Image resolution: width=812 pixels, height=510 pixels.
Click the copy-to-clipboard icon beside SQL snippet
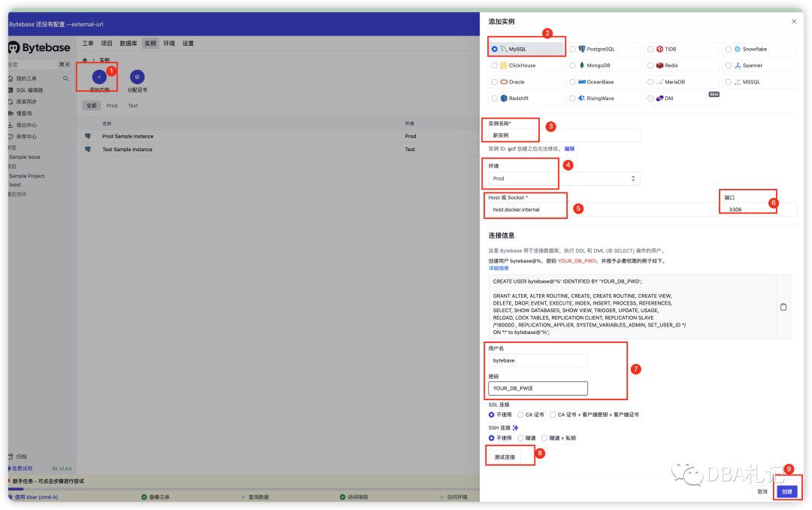[783, 307]
